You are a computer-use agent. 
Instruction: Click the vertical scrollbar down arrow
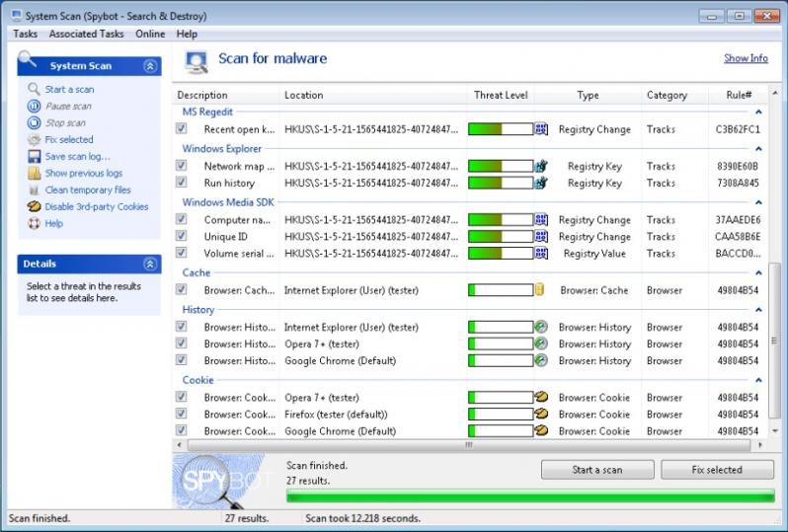(775, 431)
